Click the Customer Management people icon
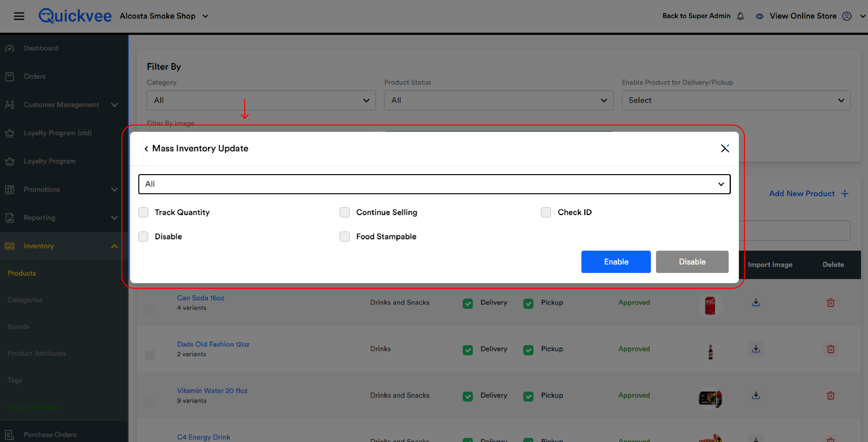Screen dimensions: 868x442 (x=10, y=105)
